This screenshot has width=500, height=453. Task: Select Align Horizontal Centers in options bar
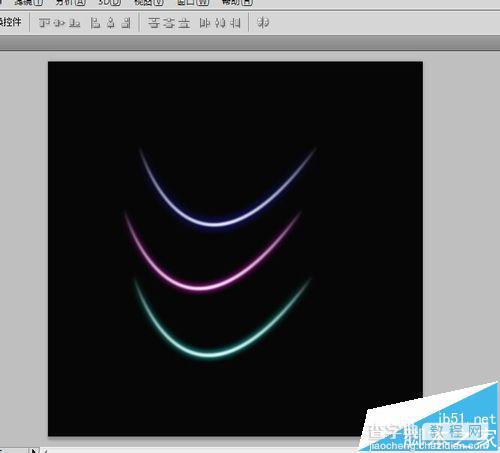pyautogui.click(x=111, y=23)
